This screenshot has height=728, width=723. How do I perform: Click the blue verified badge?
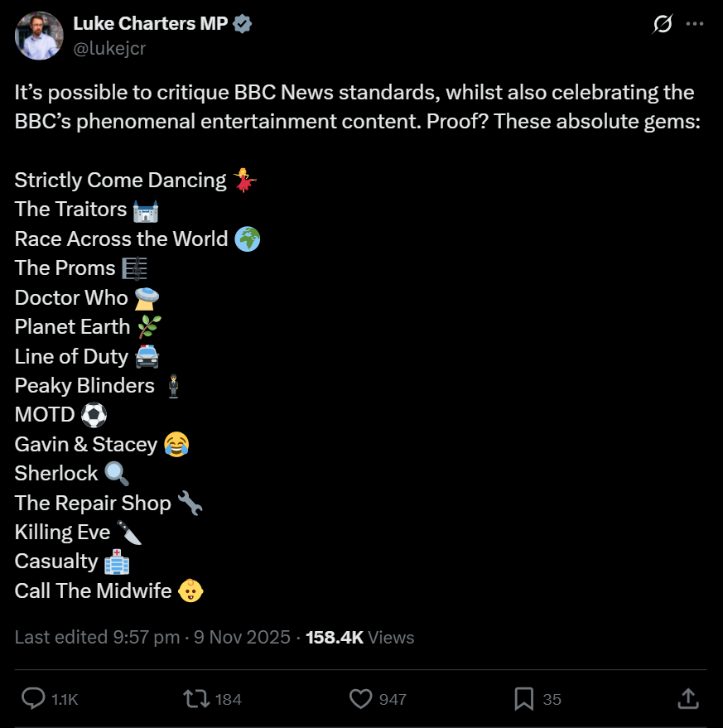pos(243,24)
